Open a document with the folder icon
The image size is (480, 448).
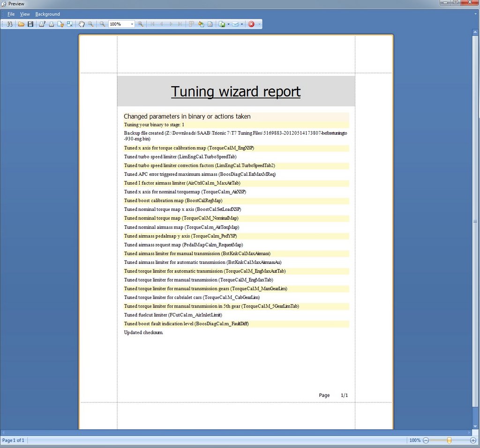(21, 24)
